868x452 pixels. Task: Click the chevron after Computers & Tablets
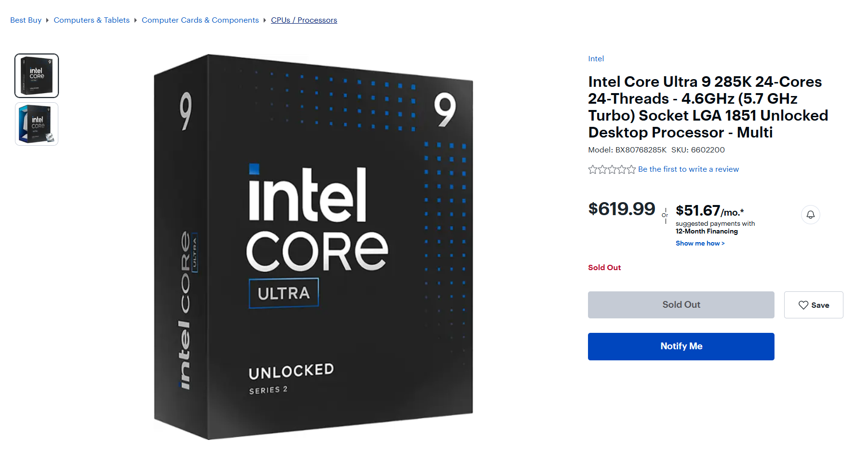pyautogui.click(x=135, y=20)
